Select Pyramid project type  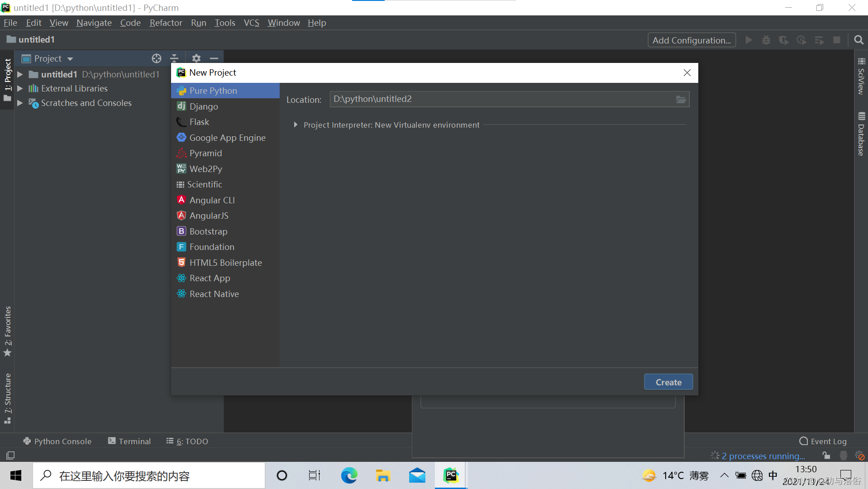tap(225, 153)
